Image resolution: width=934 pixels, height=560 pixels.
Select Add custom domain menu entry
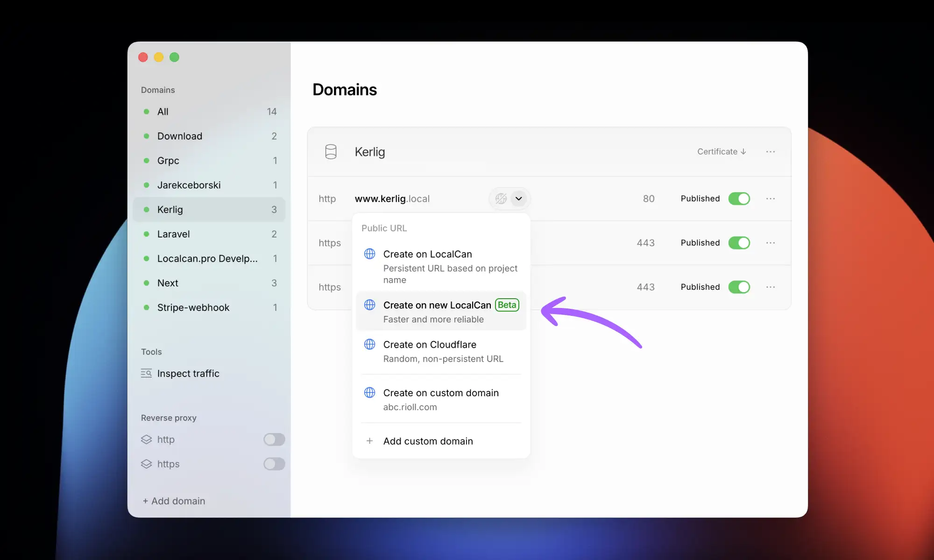[441, 441]
